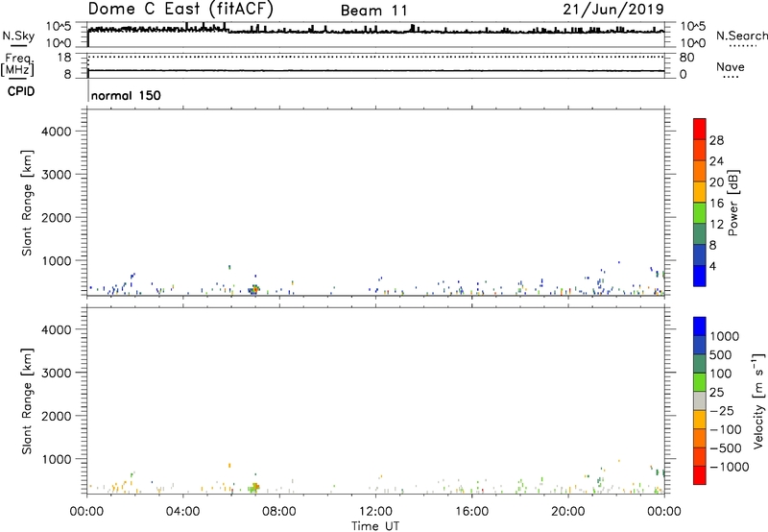Click the '04:00' time tick label
This screenshot has height=532, width=768.
click(x=182, y=512)
